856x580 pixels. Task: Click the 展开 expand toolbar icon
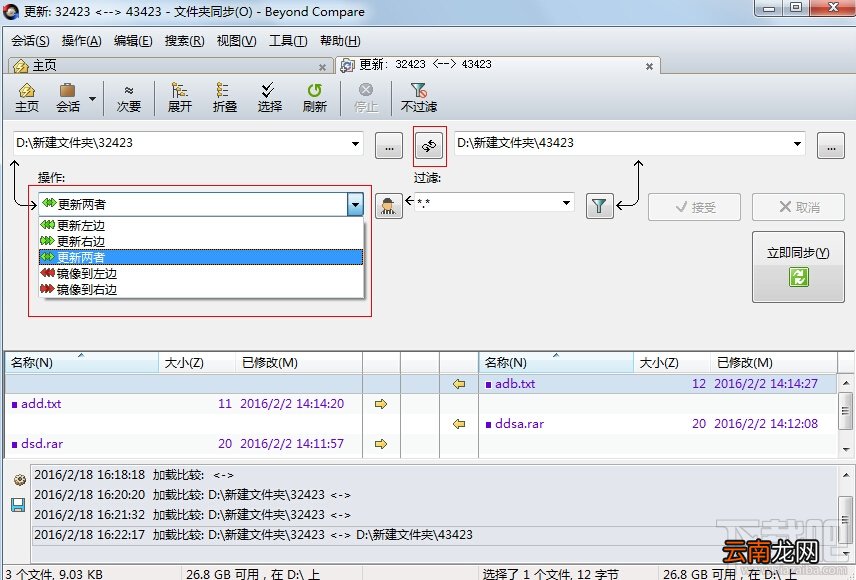(180, 98)
